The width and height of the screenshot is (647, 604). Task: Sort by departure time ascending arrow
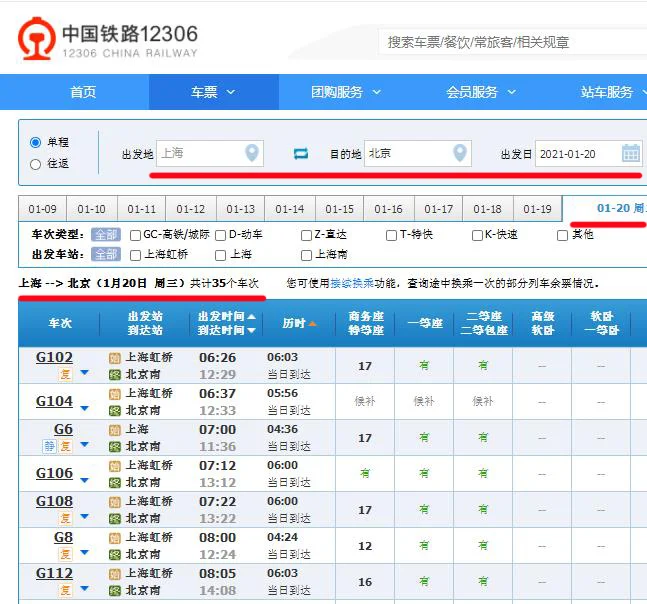pyautogui.click(x=251, y=317)
